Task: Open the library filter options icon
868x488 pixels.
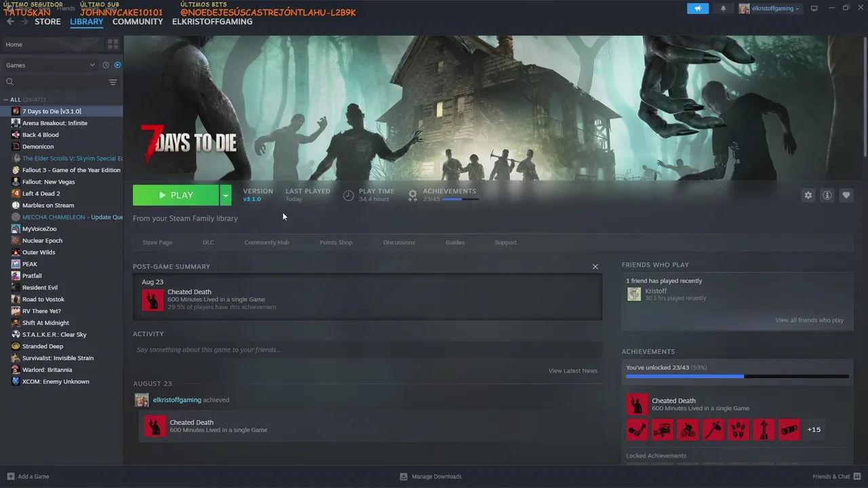Action: pyautogui.click(x=113, y=82)
